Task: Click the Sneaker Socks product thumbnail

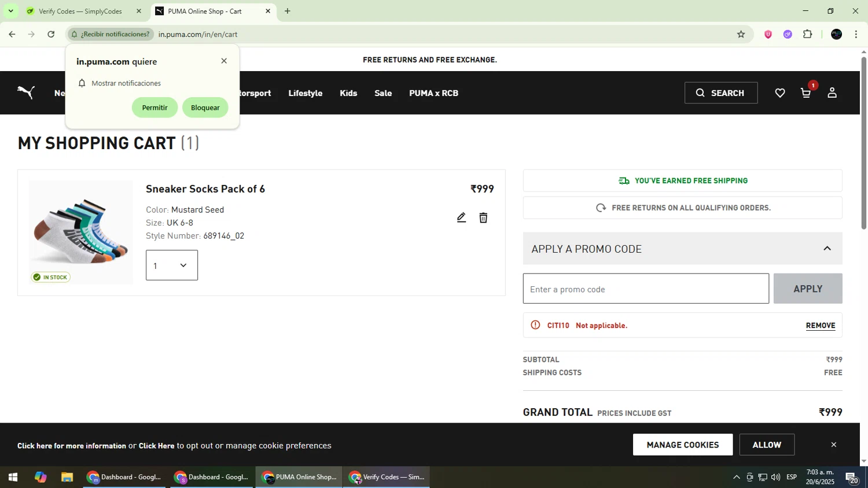Action: pyautogui.click(x=81, y=232)
